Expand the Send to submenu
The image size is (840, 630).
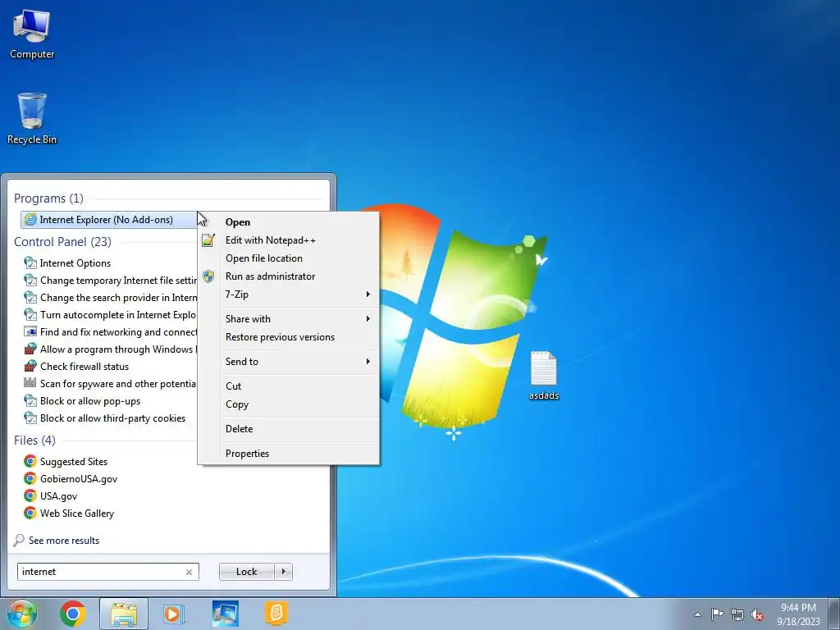click(289, 362)
